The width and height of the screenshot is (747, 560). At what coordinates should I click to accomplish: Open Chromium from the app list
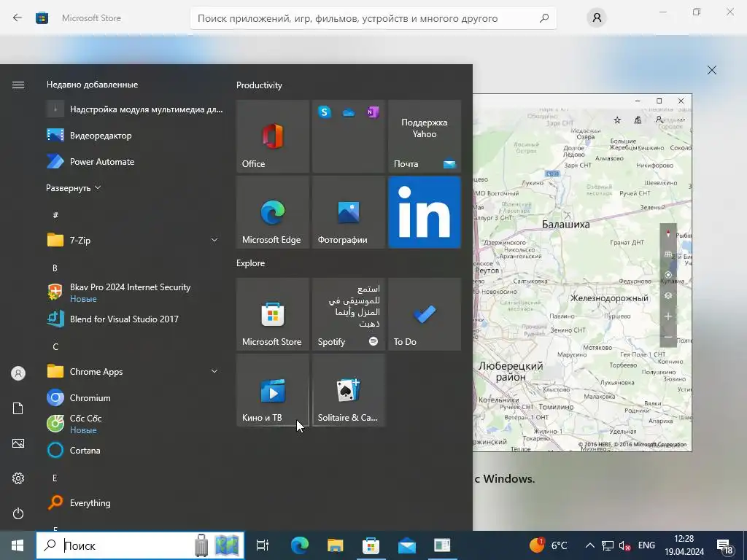coord(134,397)
